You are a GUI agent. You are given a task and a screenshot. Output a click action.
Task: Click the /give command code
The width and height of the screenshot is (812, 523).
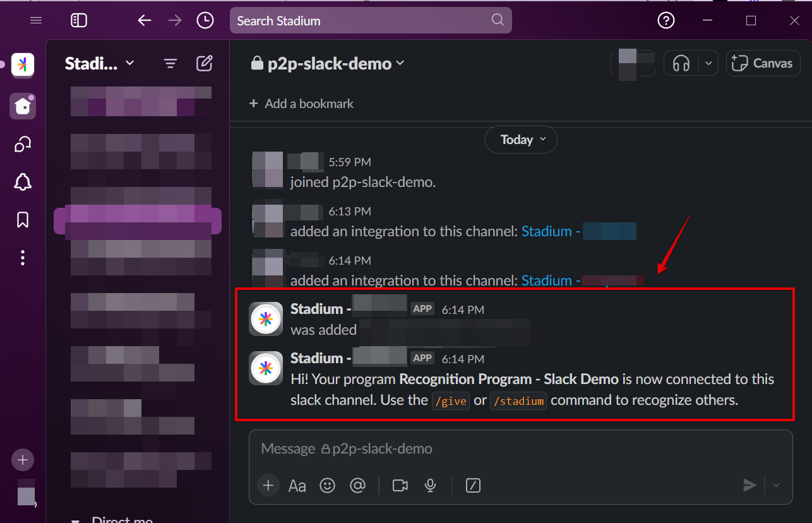coord(451,400)
